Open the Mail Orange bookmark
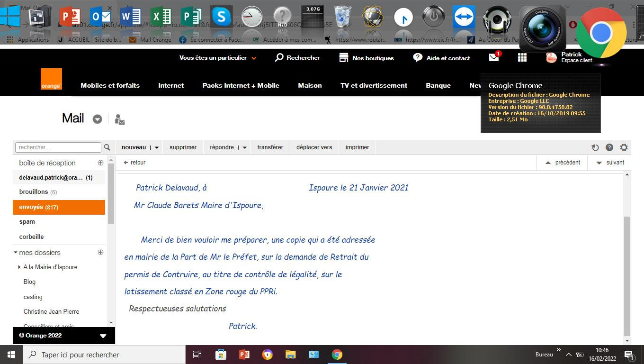This screenshot has height=364, width=644. [150, 40]
